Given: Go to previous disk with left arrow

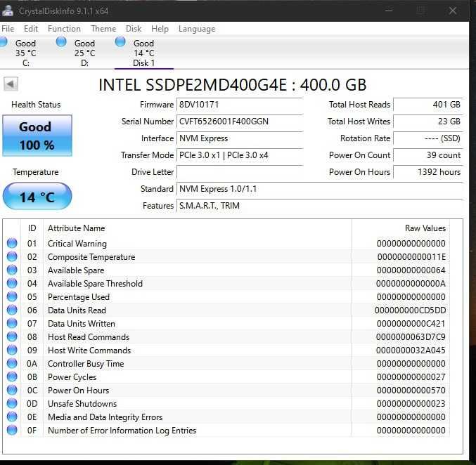Looking at the screenshot, I should click(x=11, y=84).
